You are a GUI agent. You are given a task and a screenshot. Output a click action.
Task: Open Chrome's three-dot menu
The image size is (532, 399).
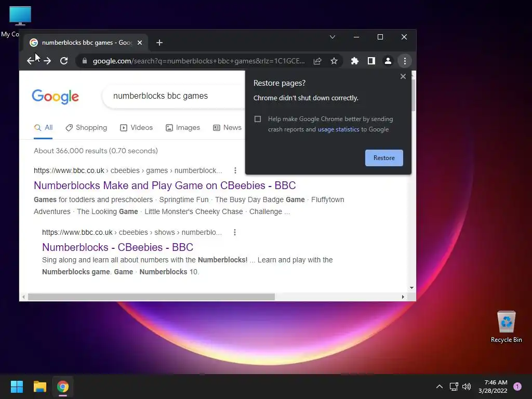click(x=405, y=61)
